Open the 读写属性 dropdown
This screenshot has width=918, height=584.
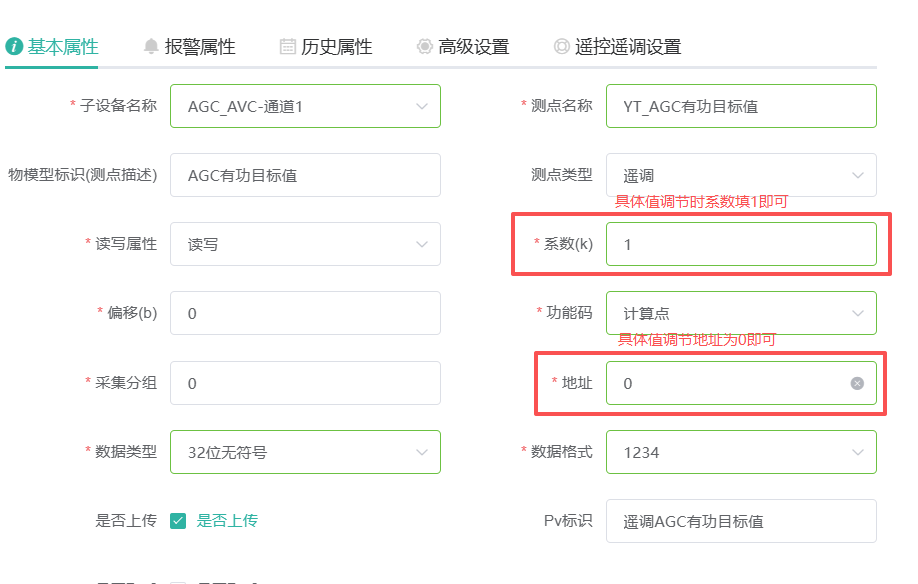(x=305, y=244)
